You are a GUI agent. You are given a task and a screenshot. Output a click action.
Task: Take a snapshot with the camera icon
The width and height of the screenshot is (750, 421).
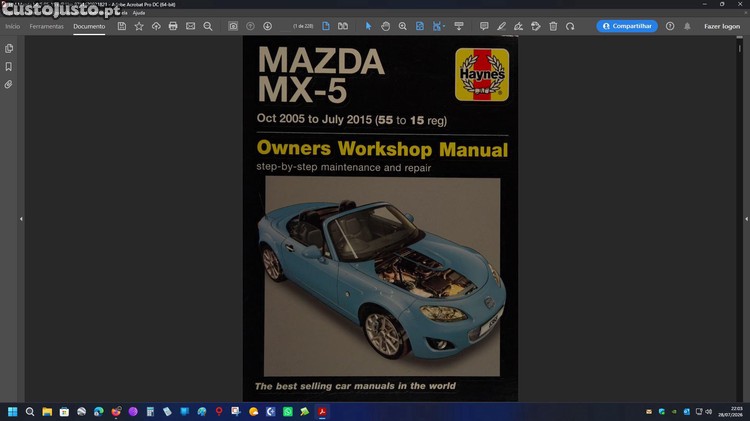(233, 26)
